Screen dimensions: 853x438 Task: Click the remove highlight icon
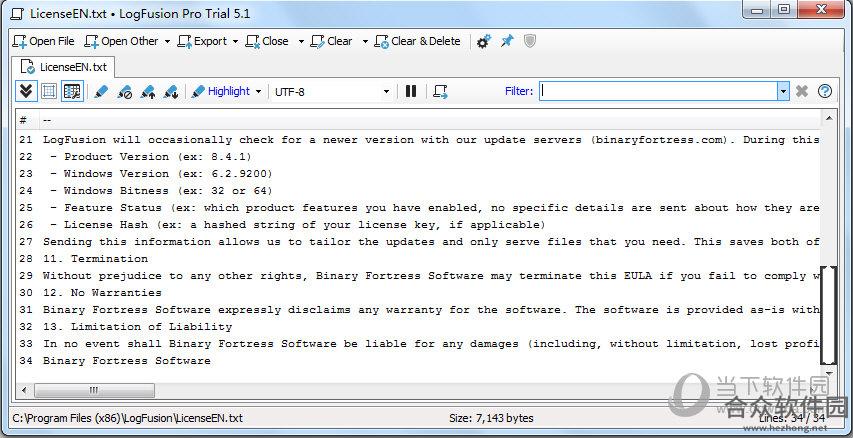125,91
